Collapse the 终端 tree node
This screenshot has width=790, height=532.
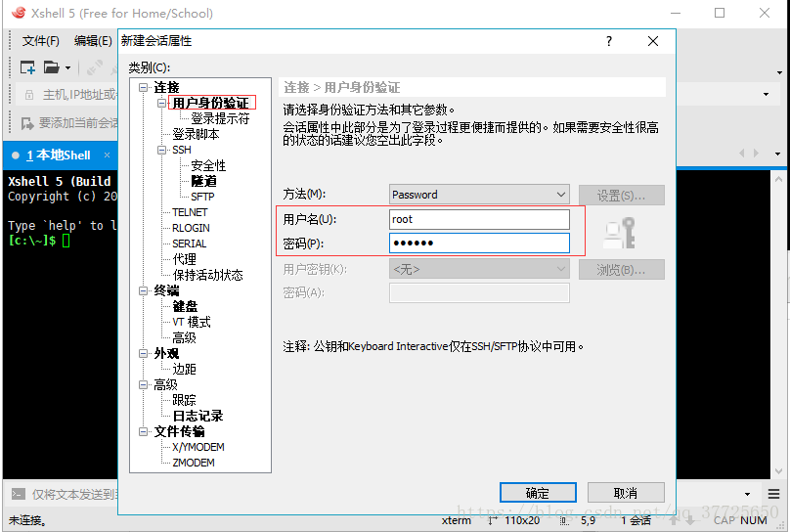pos(144,290)
